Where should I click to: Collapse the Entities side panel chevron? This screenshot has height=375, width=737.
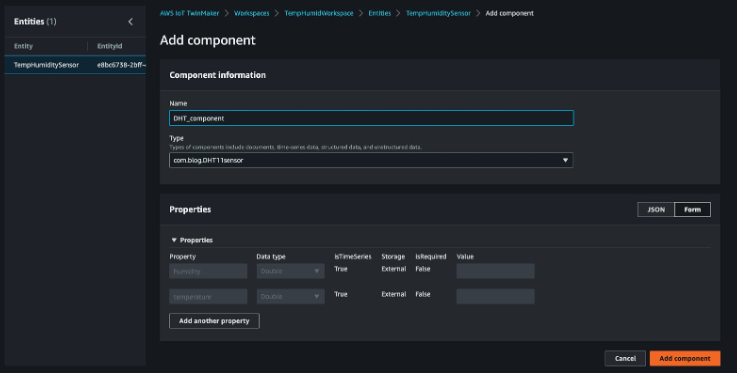[x=130, y=22]
